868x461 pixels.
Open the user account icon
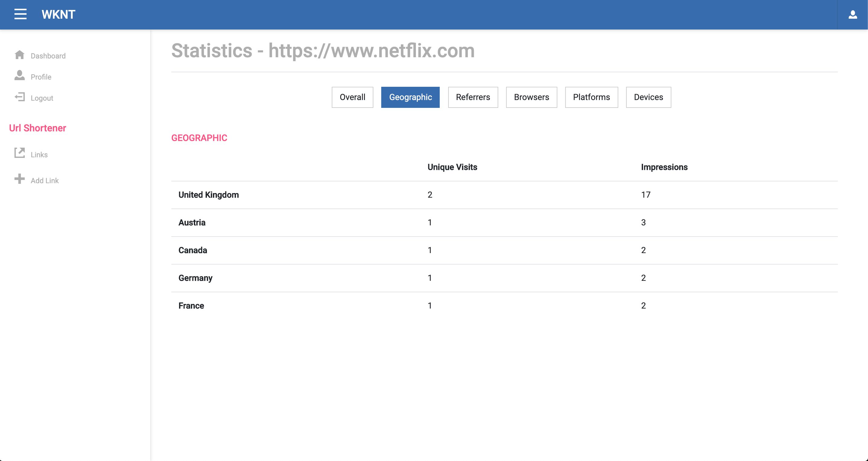click(x=853, y=14)
